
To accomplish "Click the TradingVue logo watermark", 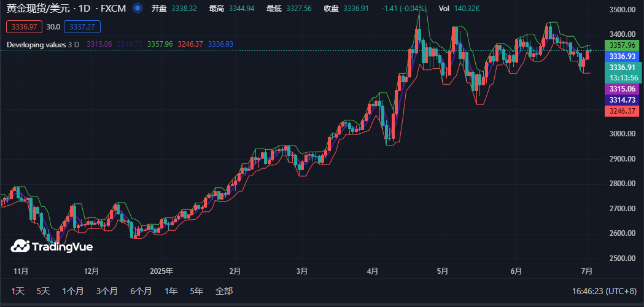I will click(52, 247).
